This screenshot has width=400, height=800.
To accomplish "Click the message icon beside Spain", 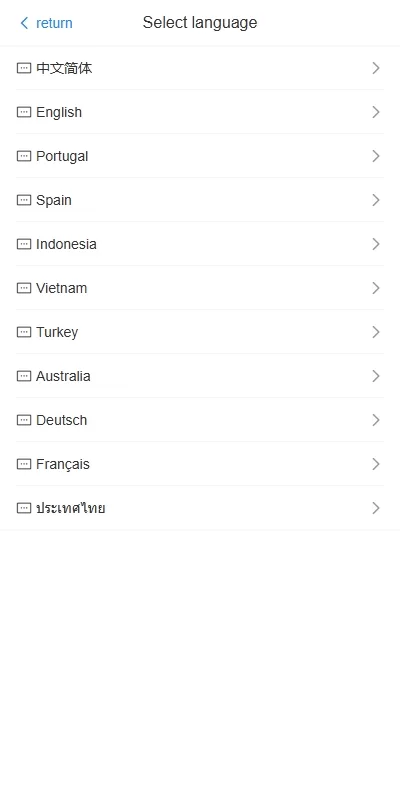I will tap(24, 200).
